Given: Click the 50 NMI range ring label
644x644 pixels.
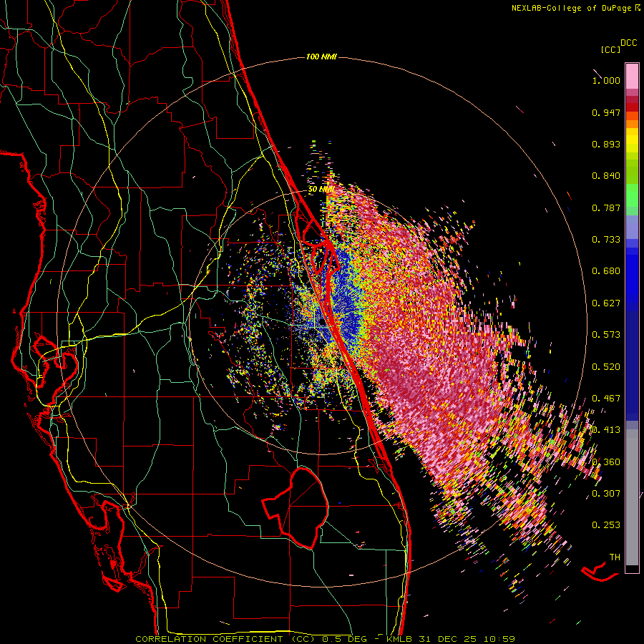Looking at the screenshot, I should 321,190.
